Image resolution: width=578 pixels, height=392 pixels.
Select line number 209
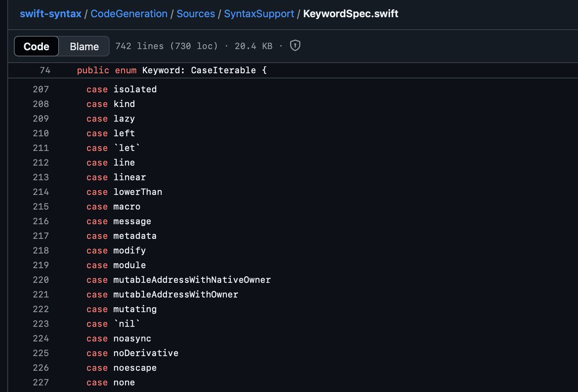41,118
